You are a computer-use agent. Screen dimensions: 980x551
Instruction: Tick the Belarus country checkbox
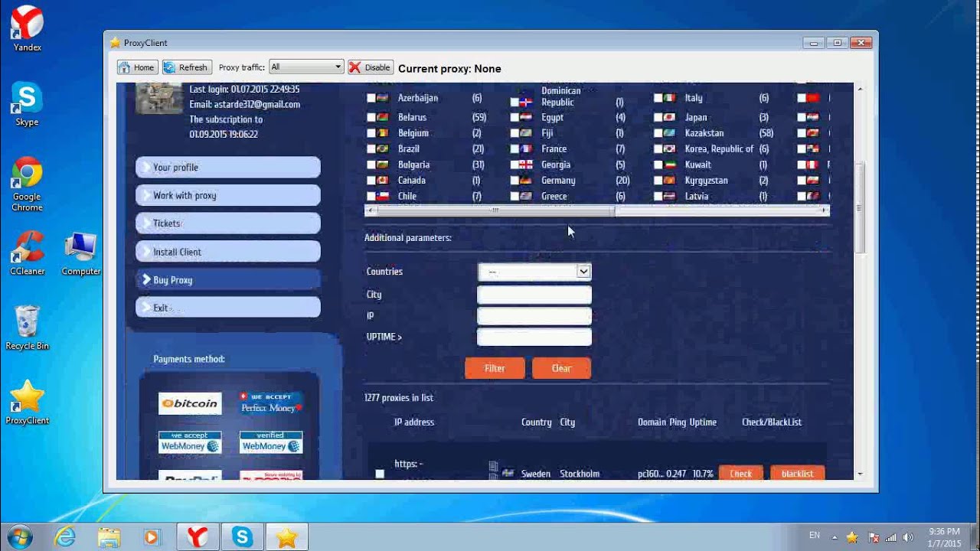tap(371, 117)
